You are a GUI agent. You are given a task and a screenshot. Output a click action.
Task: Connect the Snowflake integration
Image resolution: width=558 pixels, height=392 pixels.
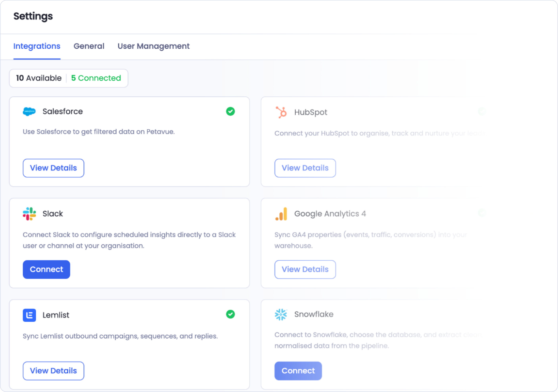point(298,371)
